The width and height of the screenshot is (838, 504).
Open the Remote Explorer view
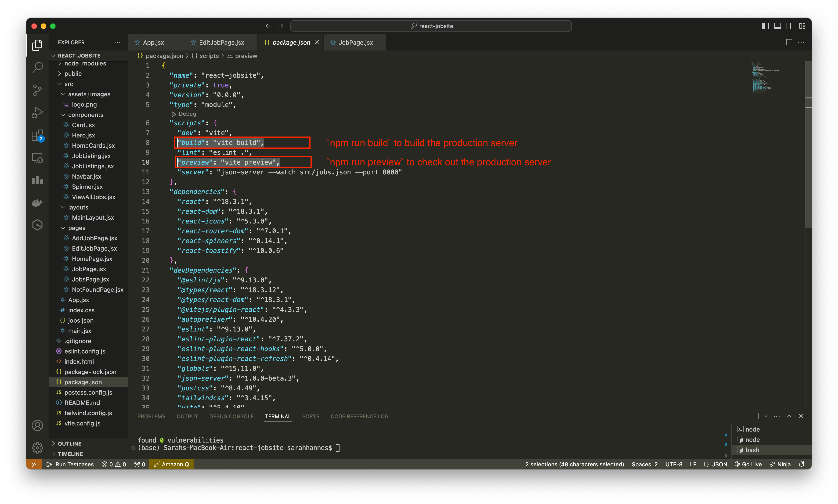tap(37, 158)
